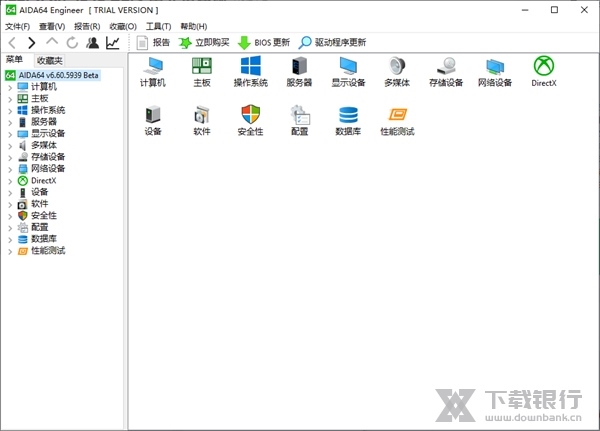Open the 帮助(H) menu
Viewport: 600px width, 431px height.
(x=194, y=26)
